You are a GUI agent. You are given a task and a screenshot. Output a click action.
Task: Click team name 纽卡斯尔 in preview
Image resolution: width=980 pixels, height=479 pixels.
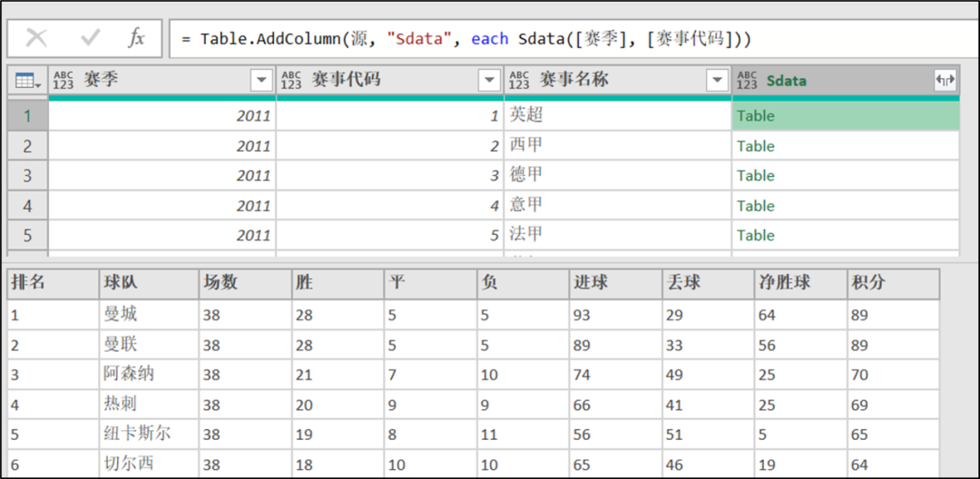click(x=137, y=434)
